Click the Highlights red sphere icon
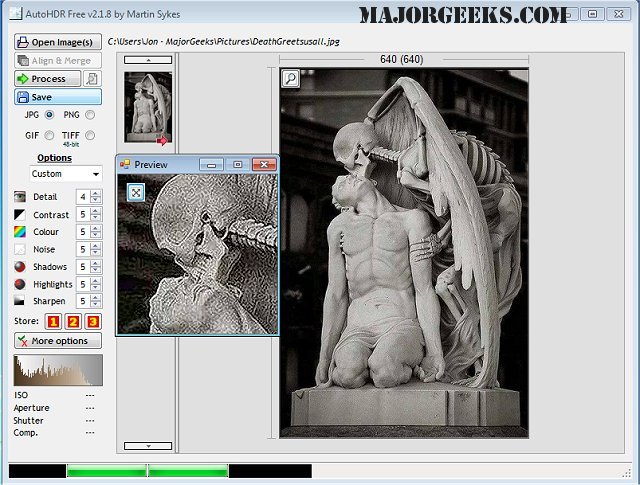The height and width of the screenshot is (485, 640). pos(20,284)
